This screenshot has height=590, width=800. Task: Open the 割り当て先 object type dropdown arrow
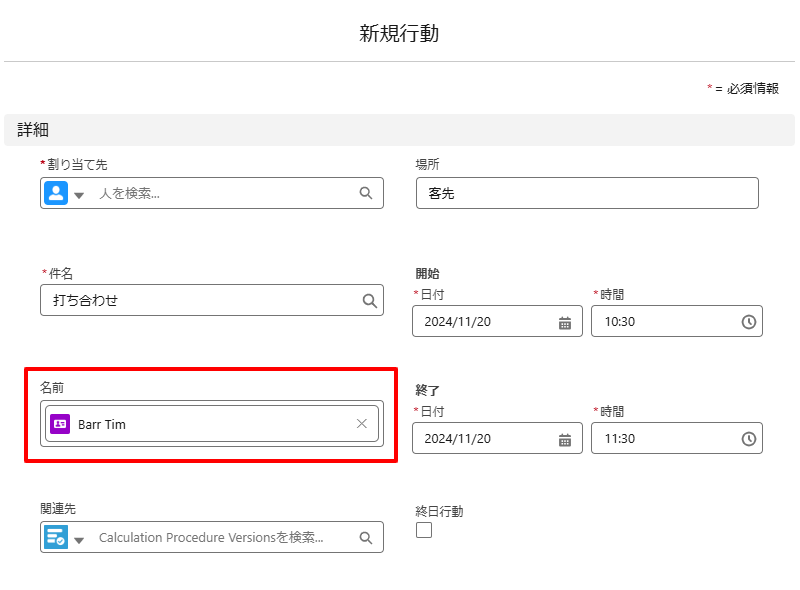tap(79, 195)
